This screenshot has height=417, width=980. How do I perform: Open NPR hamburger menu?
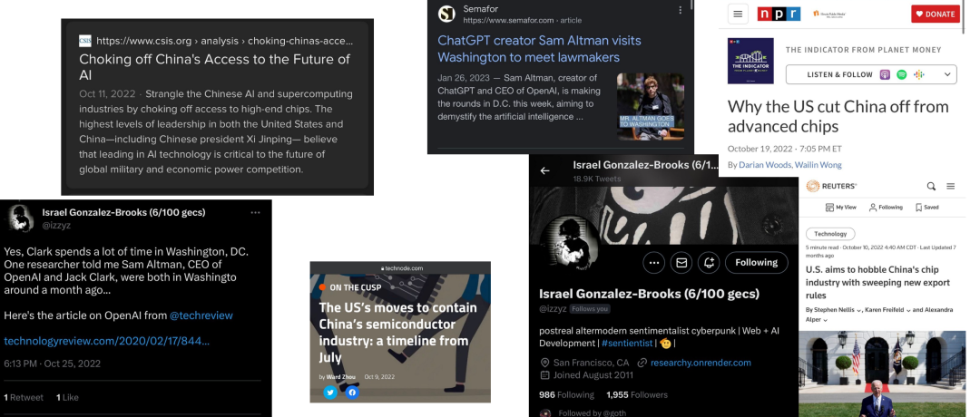coord(738,14)
